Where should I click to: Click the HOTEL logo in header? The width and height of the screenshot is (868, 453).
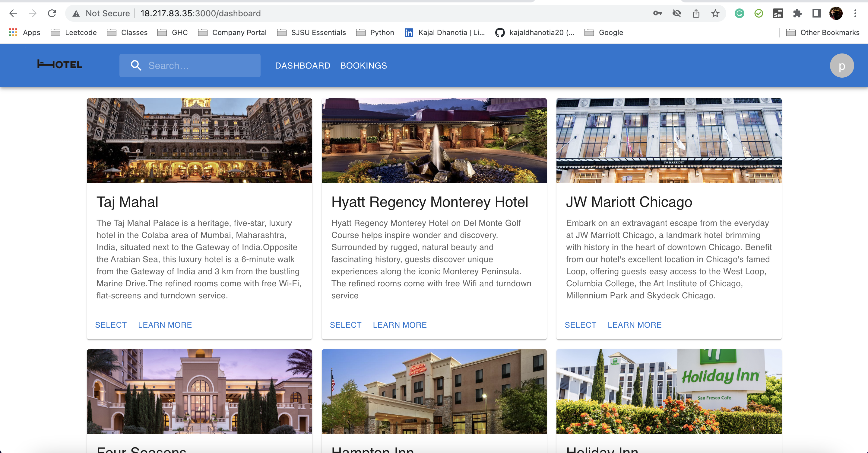pos(60,64)
